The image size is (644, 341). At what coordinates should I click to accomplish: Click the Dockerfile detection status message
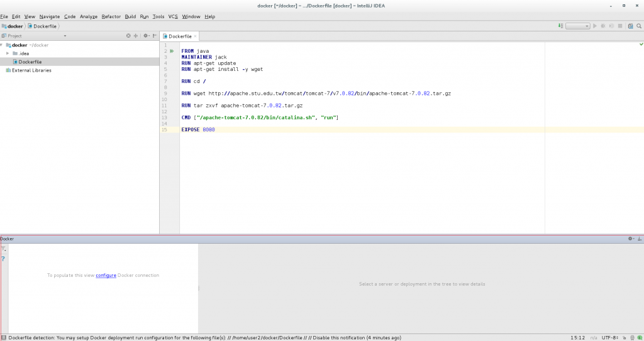pyautogui.click(x=204, y=338)
